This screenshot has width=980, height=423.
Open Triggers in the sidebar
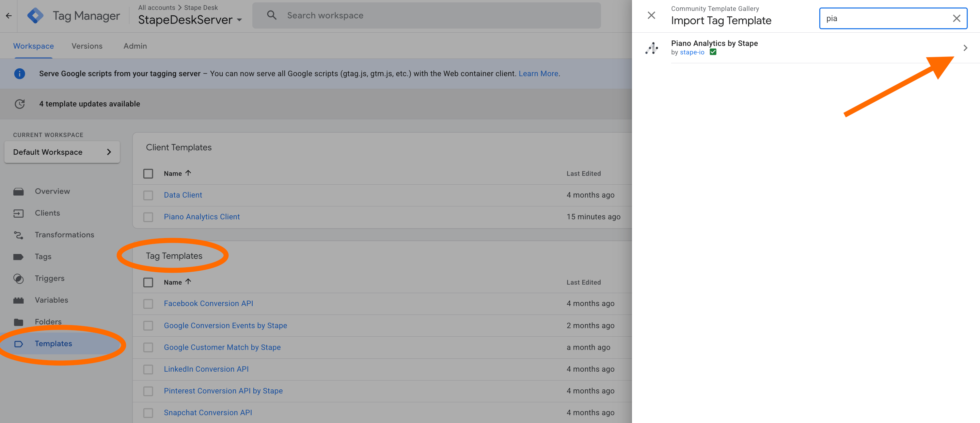(x=49, y=278)
